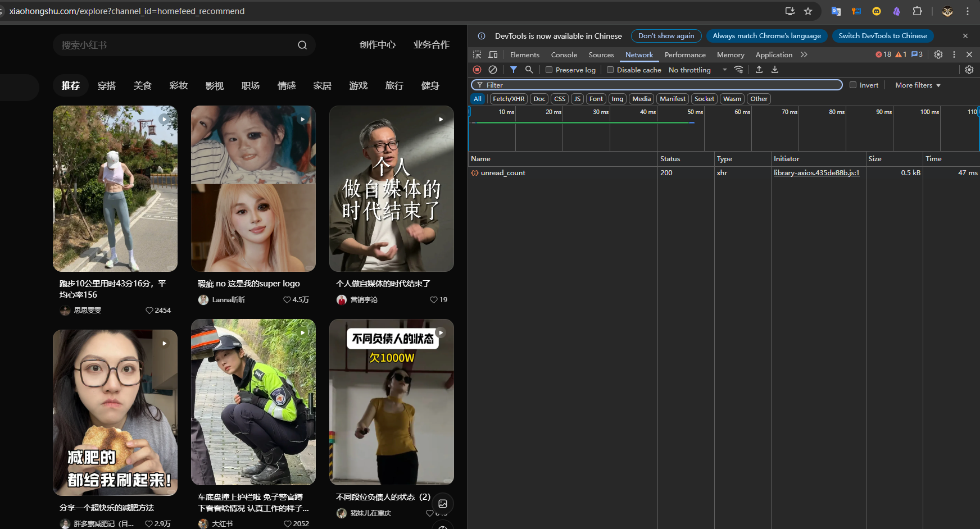Click the export HAR download icon
Image resolution: width=980 pixels, height=529 pixels.
[775, 70]
